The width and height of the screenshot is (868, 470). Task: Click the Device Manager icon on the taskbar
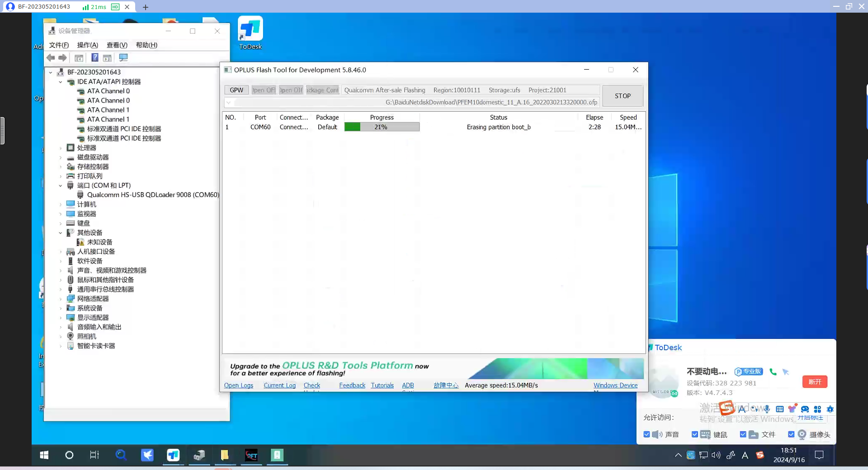[199, 455]
